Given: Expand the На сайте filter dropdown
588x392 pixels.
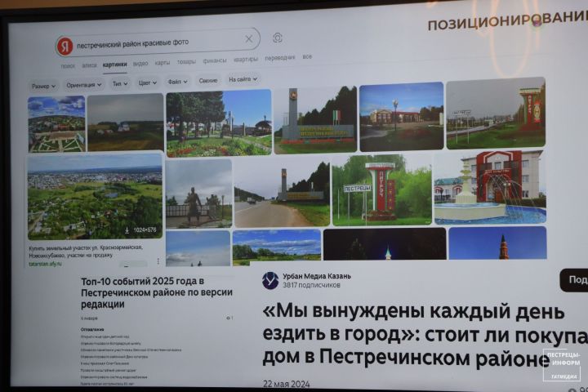Looking at the screenshot, I should click(243, 79).
